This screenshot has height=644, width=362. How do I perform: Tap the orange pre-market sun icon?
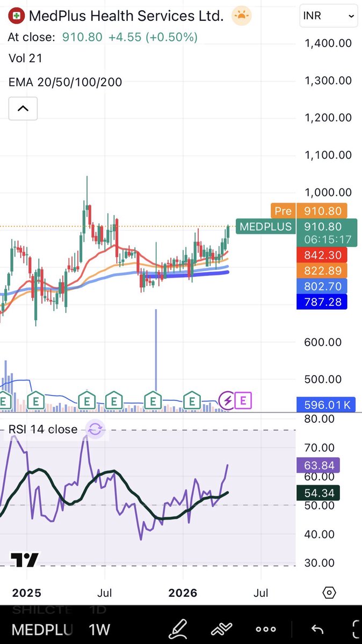click(242, 16)
